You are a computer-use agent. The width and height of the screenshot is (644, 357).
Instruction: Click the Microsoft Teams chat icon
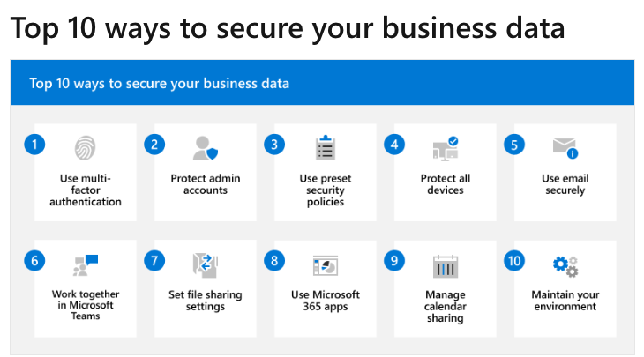(86, 264)
